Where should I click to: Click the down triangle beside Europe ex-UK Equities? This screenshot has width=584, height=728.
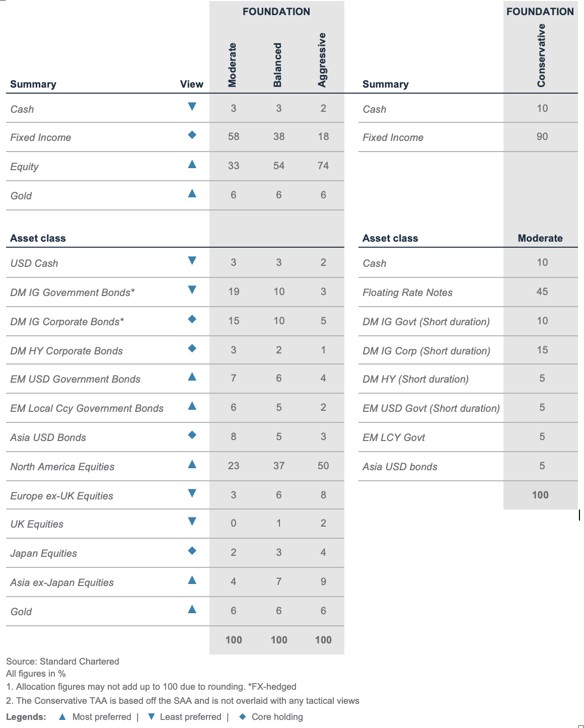[192, 493]
